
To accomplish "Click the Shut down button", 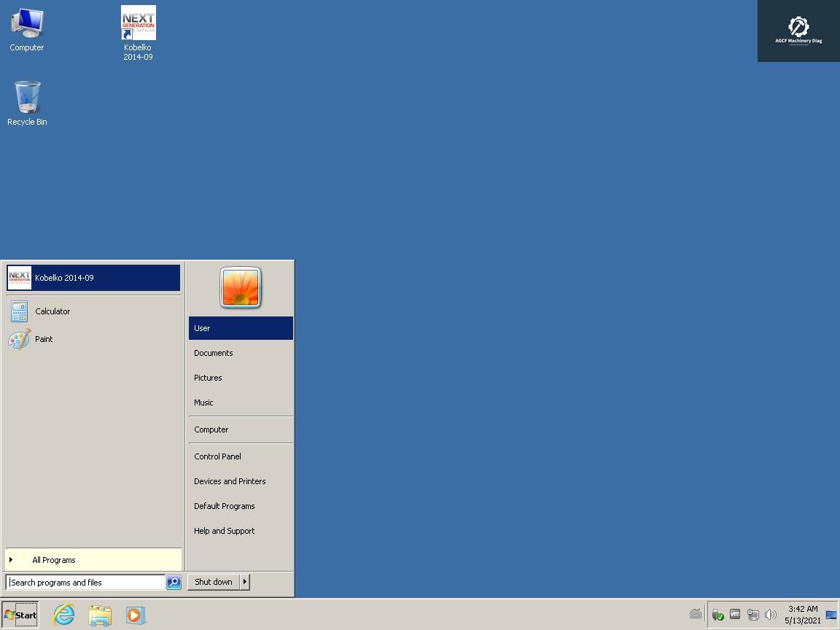I will (x=212, y=582).
